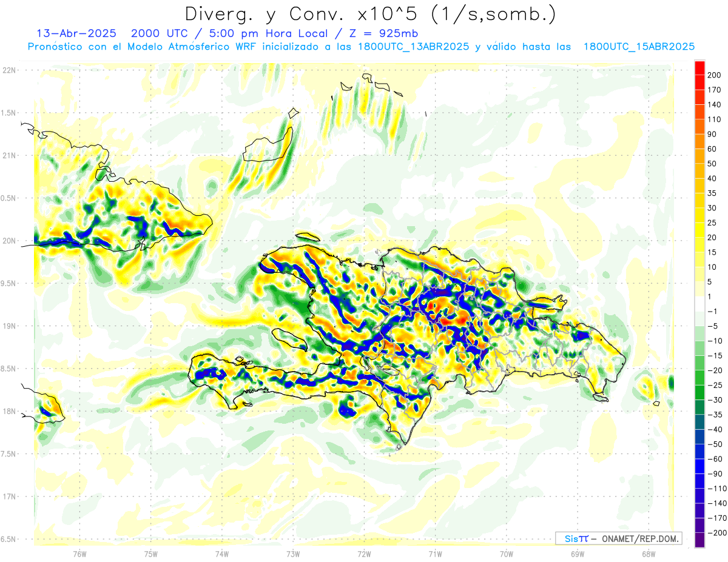The image size is (728, 562).
Task: Click the latitude label '21N'
Action: [x=10, y=155]
